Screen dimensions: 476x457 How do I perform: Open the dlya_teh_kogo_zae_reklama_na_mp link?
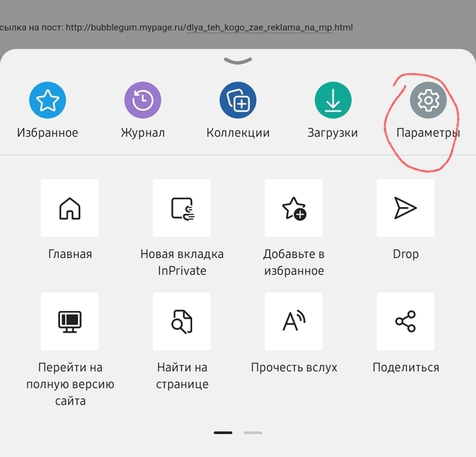click(259, 28)
